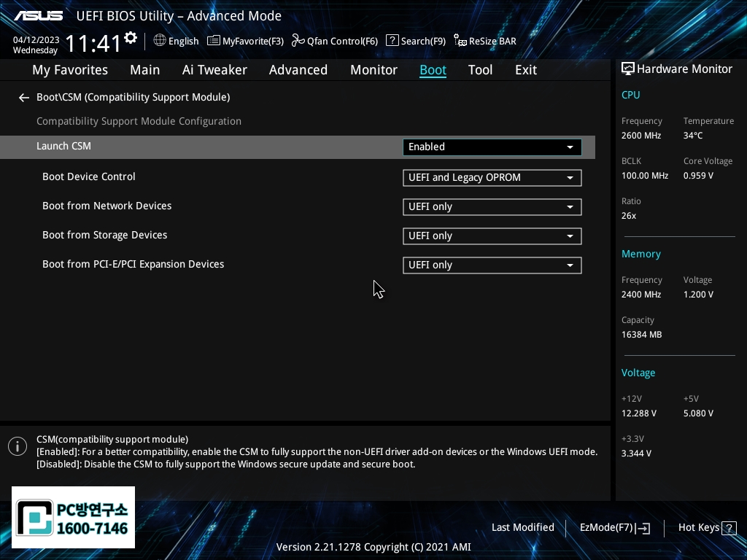Open Boot from Storage Devices dropdown
The height and width of the screenshot is (560, 747).
492,236
